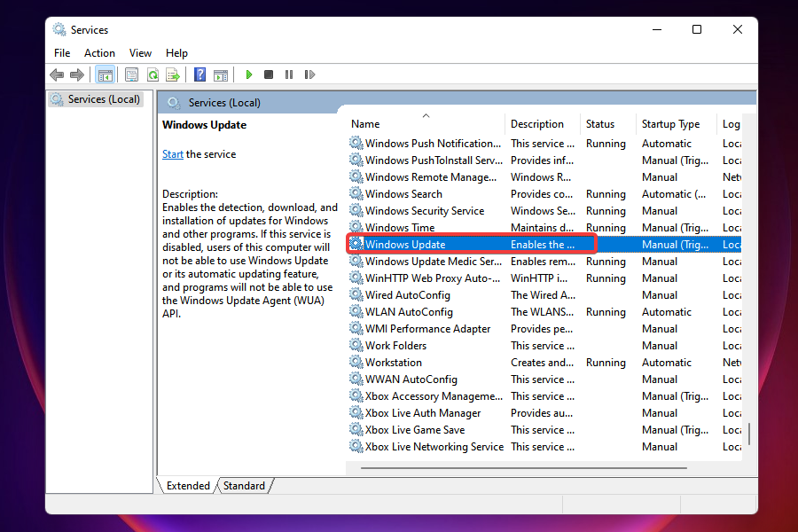Switch to the Extended tab

coord(188,486)
